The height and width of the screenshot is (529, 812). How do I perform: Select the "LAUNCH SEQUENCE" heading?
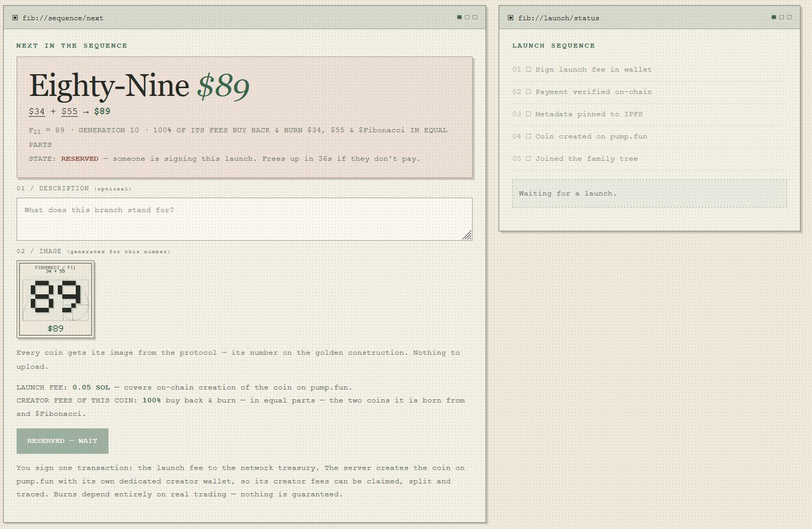pyautogui.click(x=554, y=46)
